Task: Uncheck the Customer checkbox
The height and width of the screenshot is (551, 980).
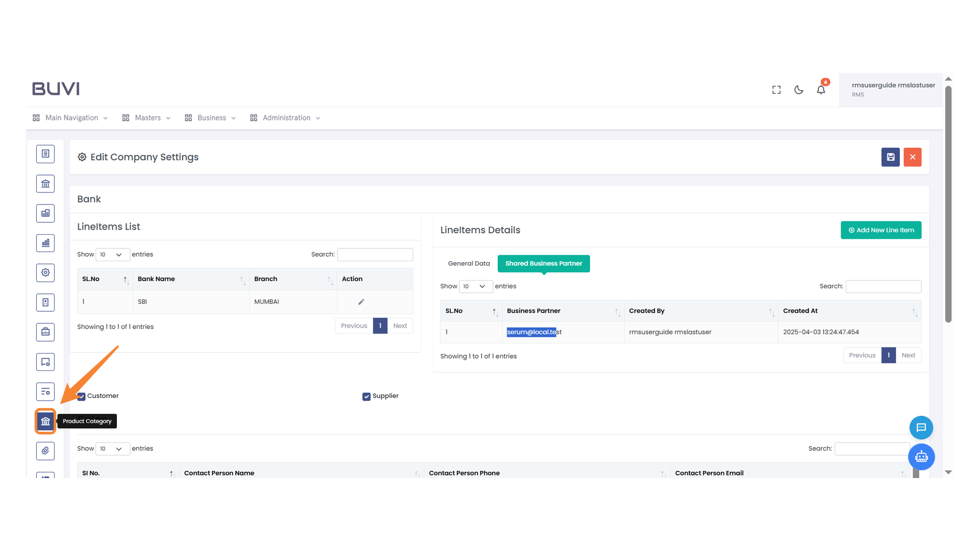Action: [81, 396]
